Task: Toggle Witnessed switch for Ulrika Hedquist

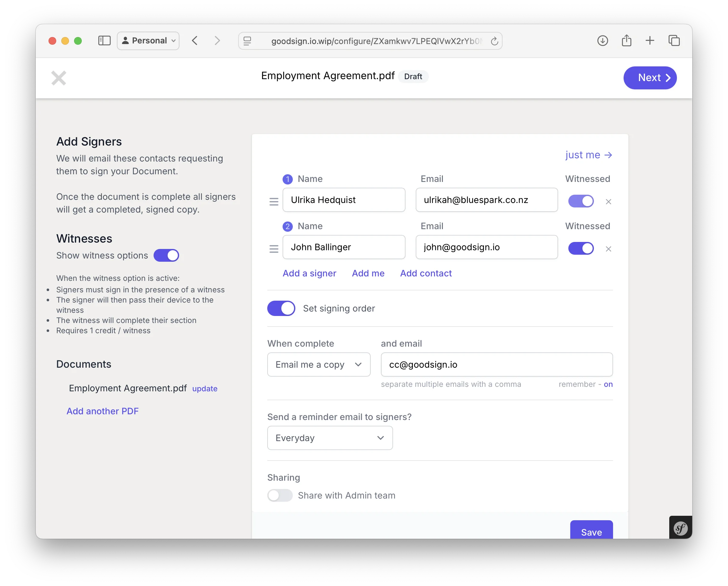Action: click(x=581, y=201)
